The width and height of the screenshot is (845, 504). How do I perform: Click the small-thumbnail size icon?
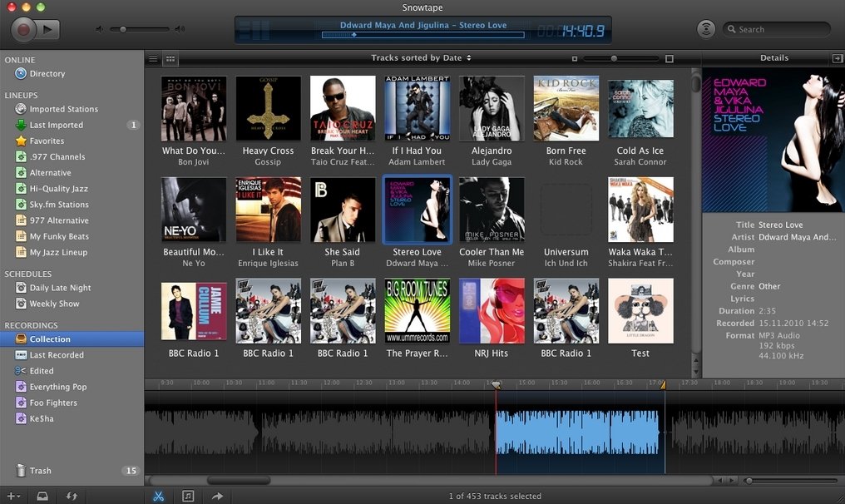tap(575, 59)
